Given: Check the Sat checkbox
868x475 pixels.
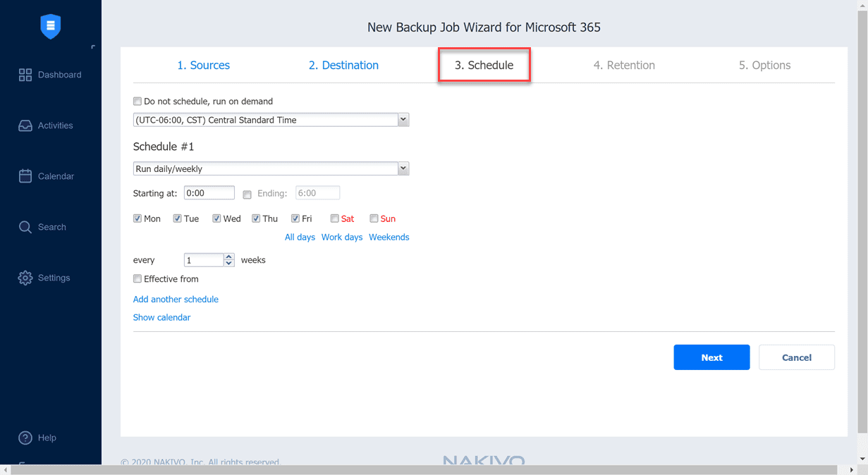Looking at the screenshot, I should tap(334, 218).
